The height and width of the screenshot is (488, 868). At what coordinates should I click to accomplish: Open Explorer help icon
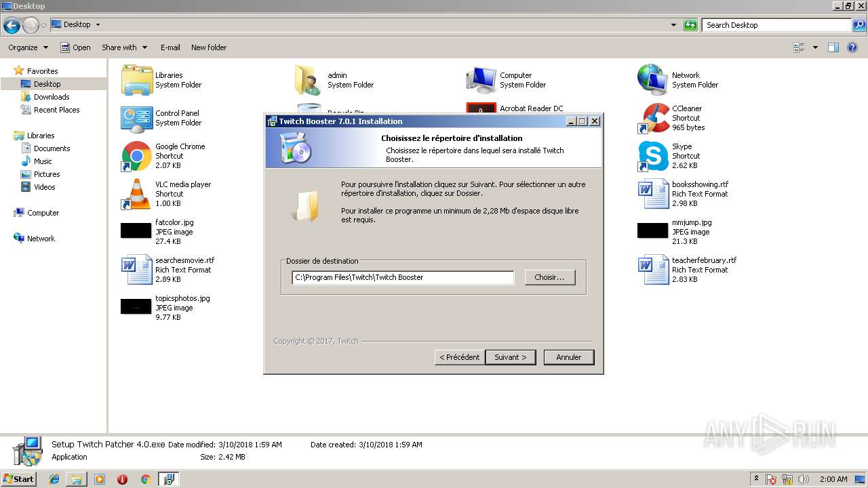(x=854, y=47)
